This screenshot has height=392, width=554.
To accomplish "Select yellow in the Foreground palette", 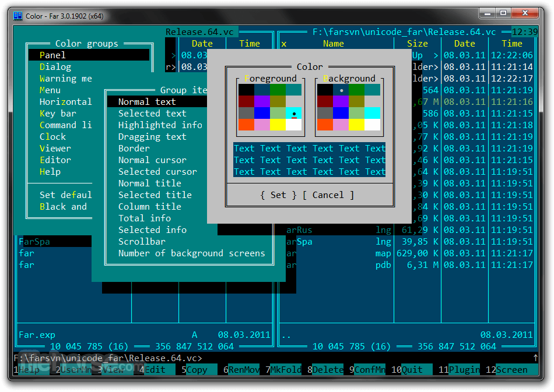I will [278, 125].
